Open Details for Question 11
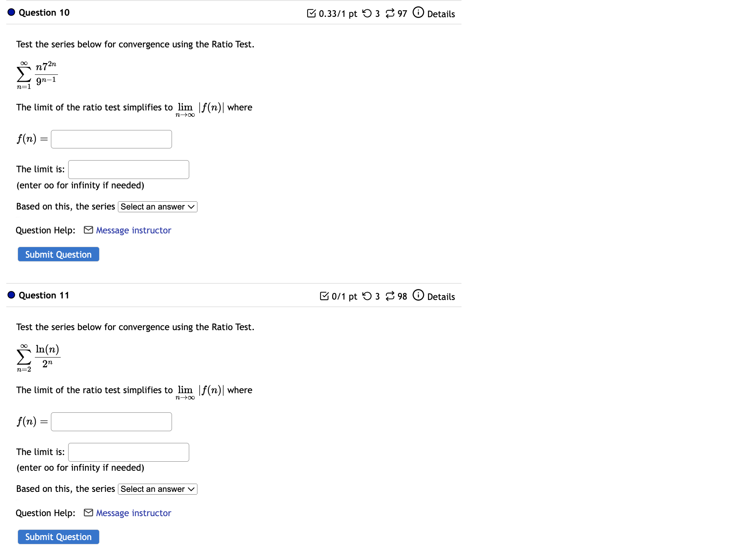 (x=441, y=297)
